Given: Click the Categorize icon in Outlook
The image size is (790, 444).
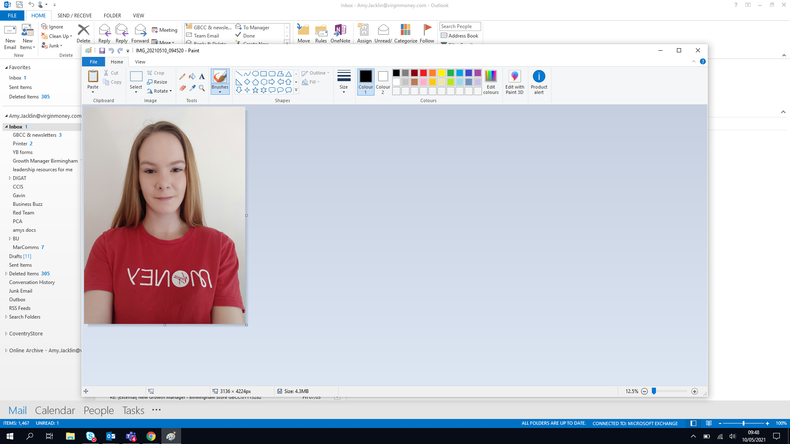Looking at the screenshot, I should (x=405, y=33).
